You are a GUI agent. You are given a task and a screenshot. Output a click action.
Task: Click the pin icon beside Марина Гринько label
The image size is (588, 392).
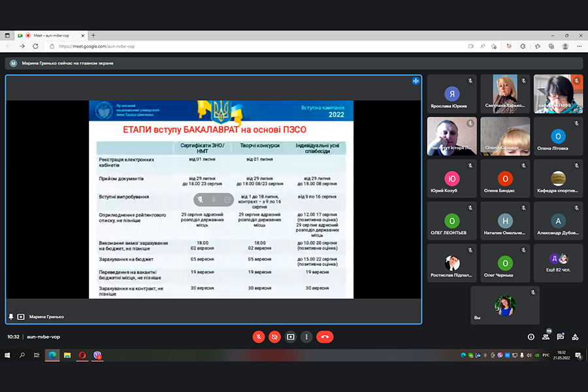[11, 317]
